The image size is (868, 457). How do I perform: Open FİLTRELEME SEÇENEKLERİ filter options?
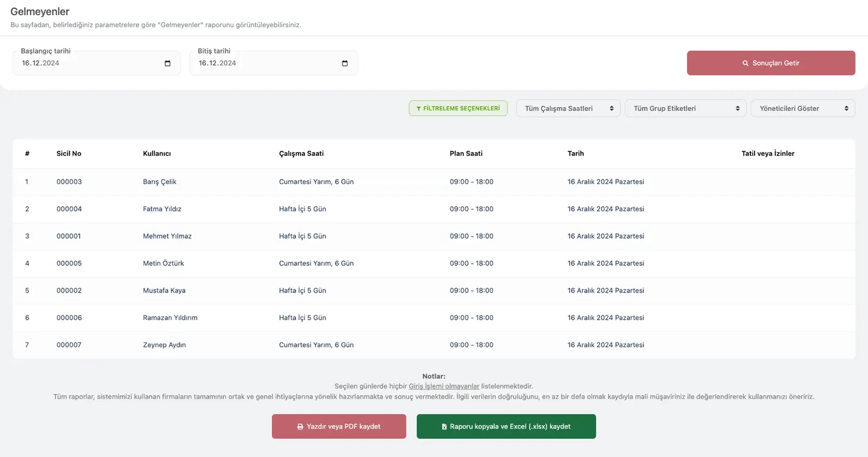point(458,109)
